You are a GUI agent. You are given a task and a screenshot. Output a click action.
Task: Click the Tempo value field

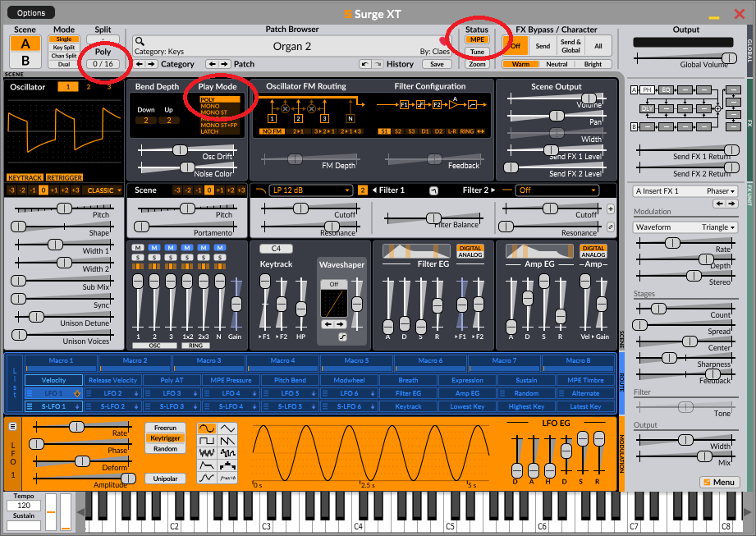[x=24, y=505]
